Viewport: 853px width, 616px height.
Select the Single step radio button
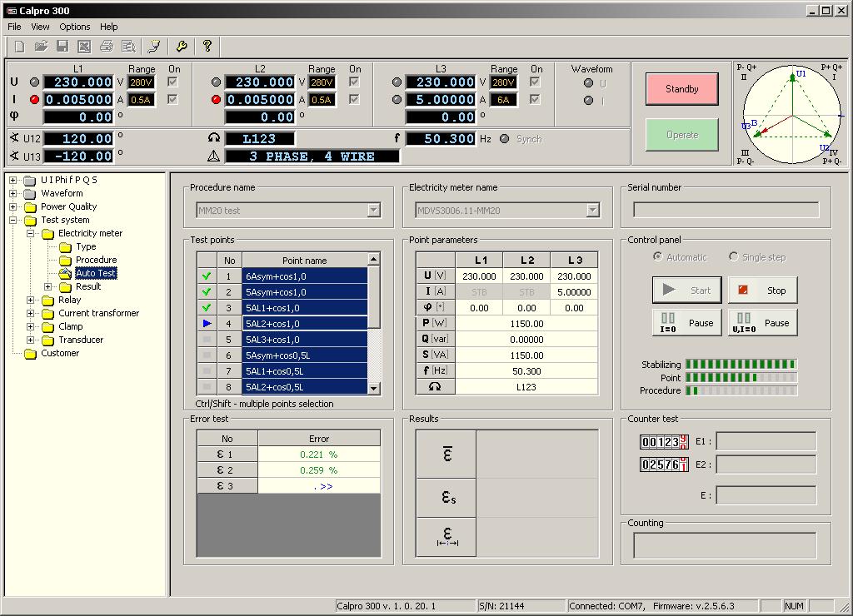click(733, 256)
